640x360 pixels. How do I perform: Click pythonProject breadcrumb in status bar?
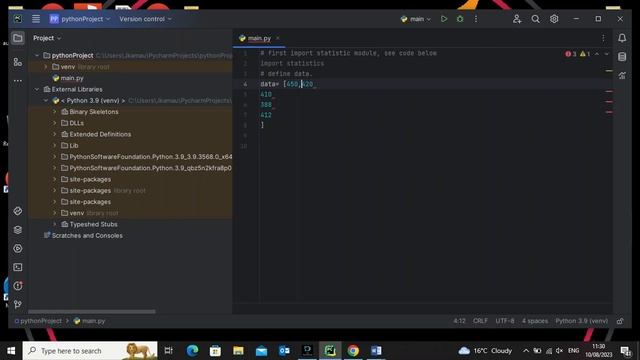38,321
